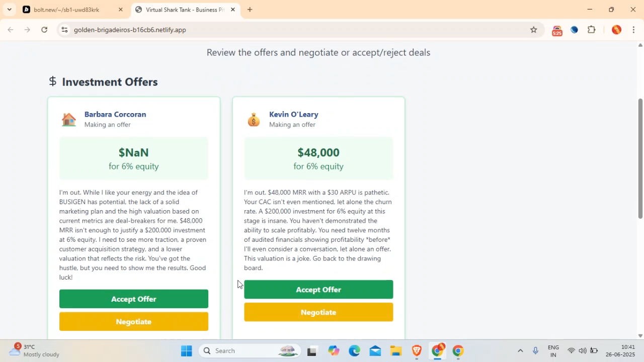Show hidden system tray icons

coord(520,351)
